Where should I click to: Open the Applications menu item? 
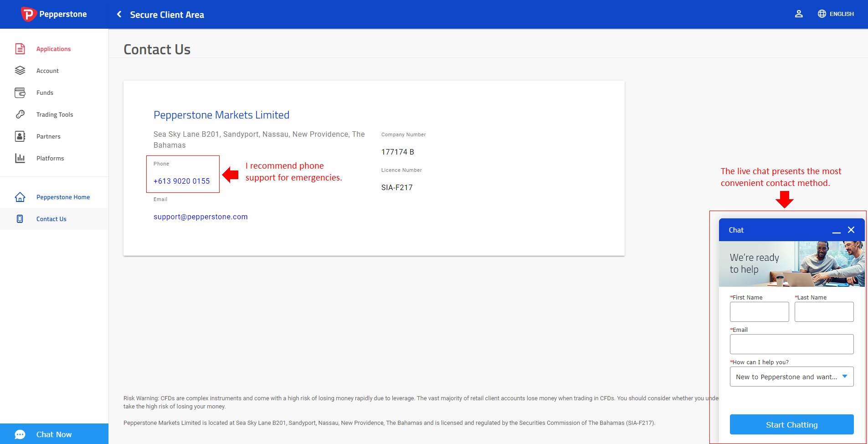54,49
